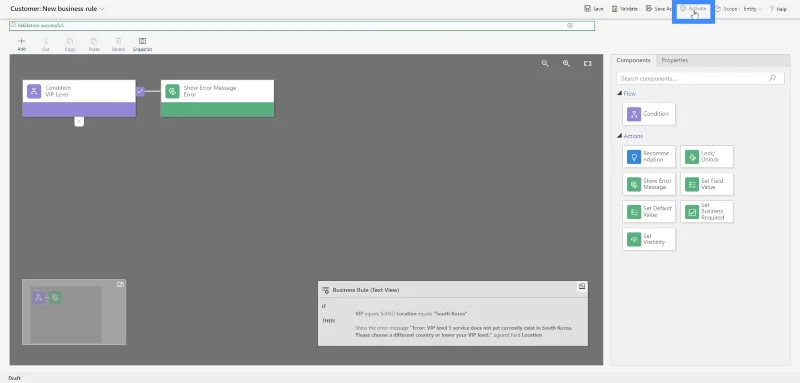This screenshot has width=800, height=383.
Task: Select the Show Error Message component tile
Action: (649, 184)
